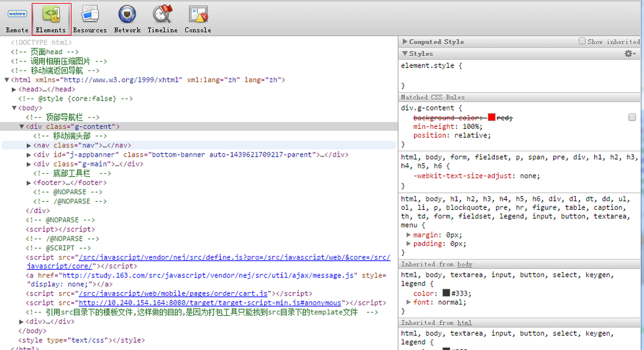Select the a href message.js element

(206, 280)
